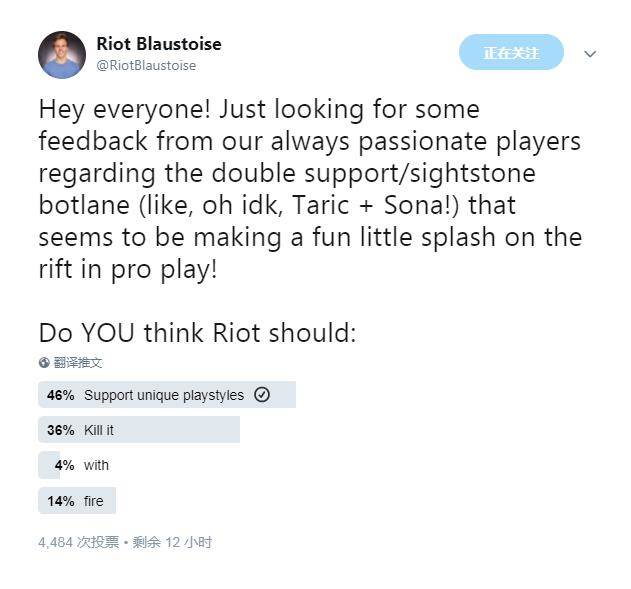Choose the "Kill it" poll option
This screenshot has height=589, width=631.
[x=99, y=430]
